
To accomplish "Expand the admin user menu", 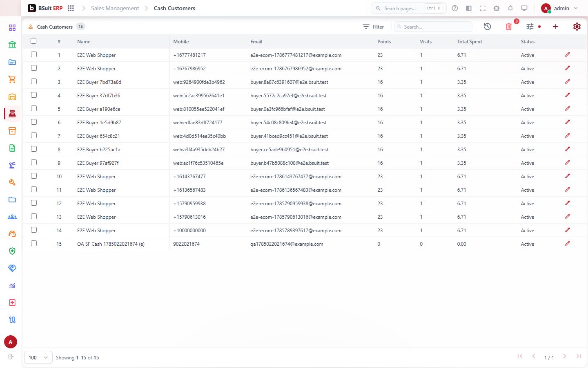I will (x=559, y=8).
